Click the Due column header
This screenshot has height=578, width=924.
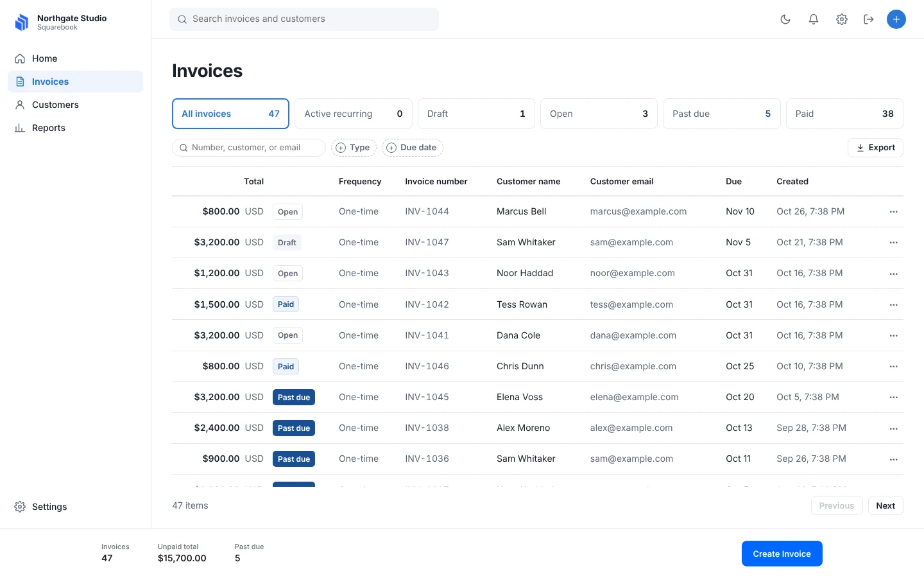click(x=733, y=181)
